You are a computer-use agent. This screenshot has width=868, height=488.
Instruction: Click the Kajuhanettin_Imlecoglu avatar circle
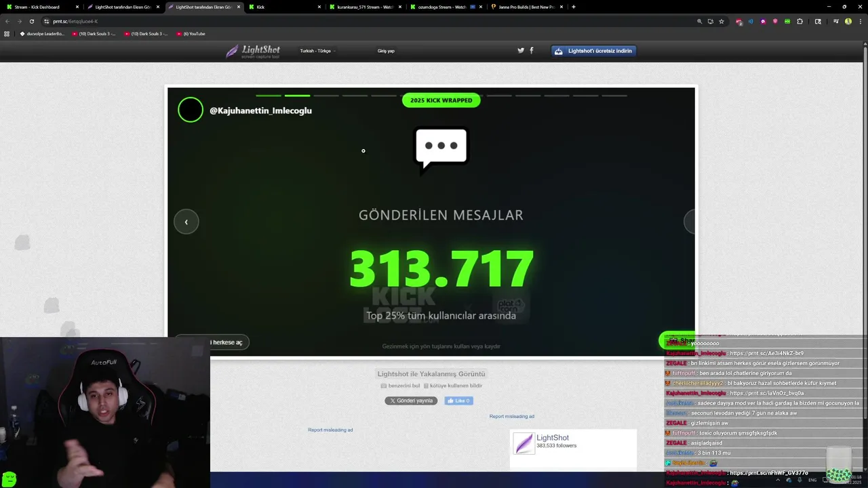coord(191,110)
